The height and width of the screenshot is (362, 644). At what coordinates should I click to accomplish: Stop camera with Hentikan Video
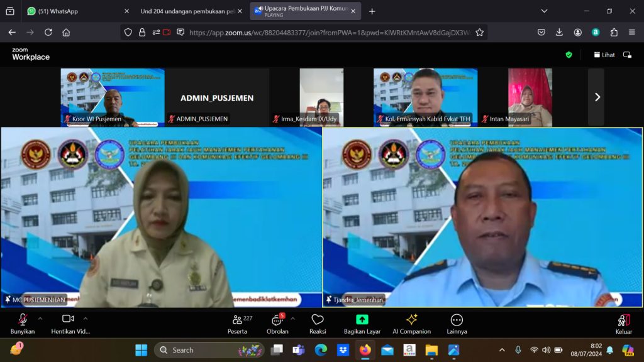tap(68, 322)
